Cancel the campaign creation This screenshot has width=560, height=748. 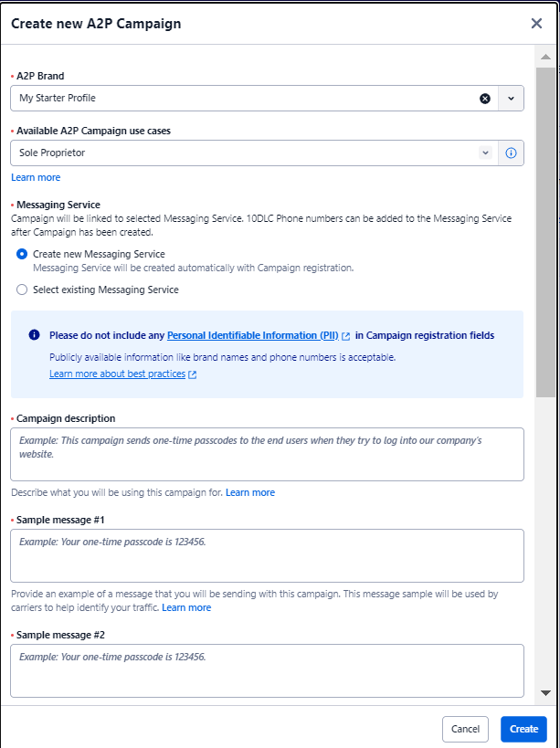[x=465, y=729]
